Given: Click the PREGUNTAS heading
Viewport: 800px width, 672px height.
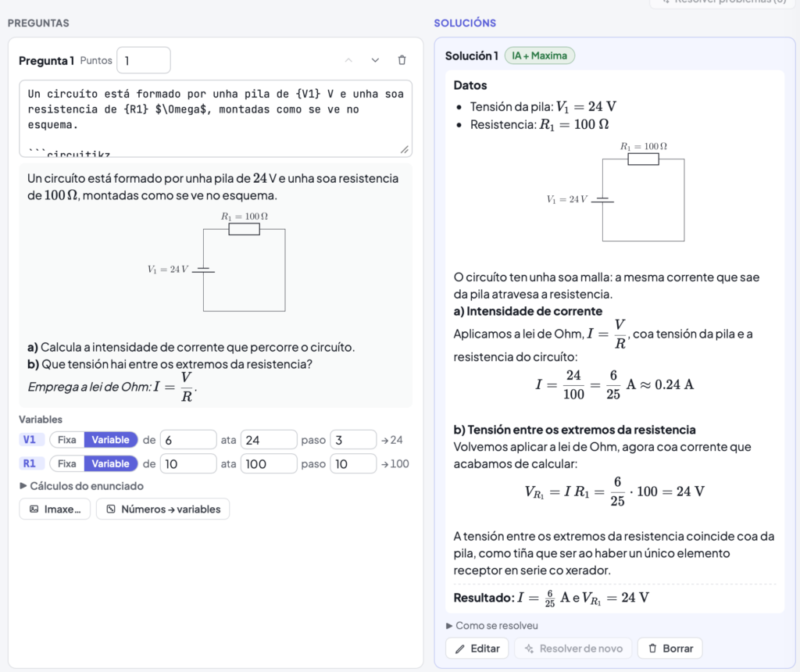Looking at the screenshot, I should click(x=38, y=23).
